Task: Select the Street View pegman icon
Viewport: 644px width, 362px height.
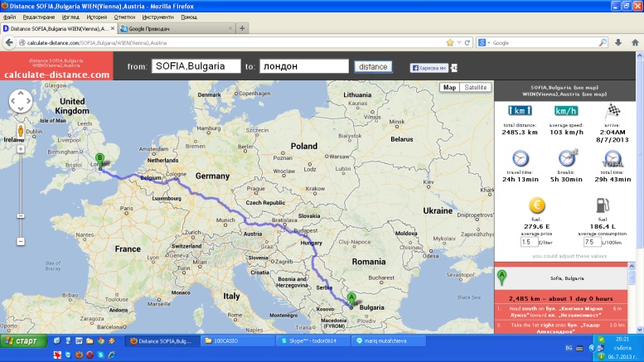Action: pos(22,132)
